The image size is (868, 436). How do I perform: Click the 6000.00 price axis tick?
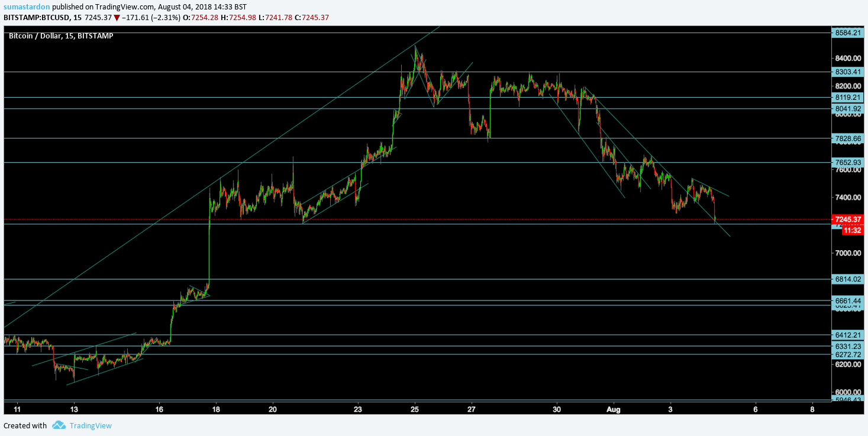point(847,392)
